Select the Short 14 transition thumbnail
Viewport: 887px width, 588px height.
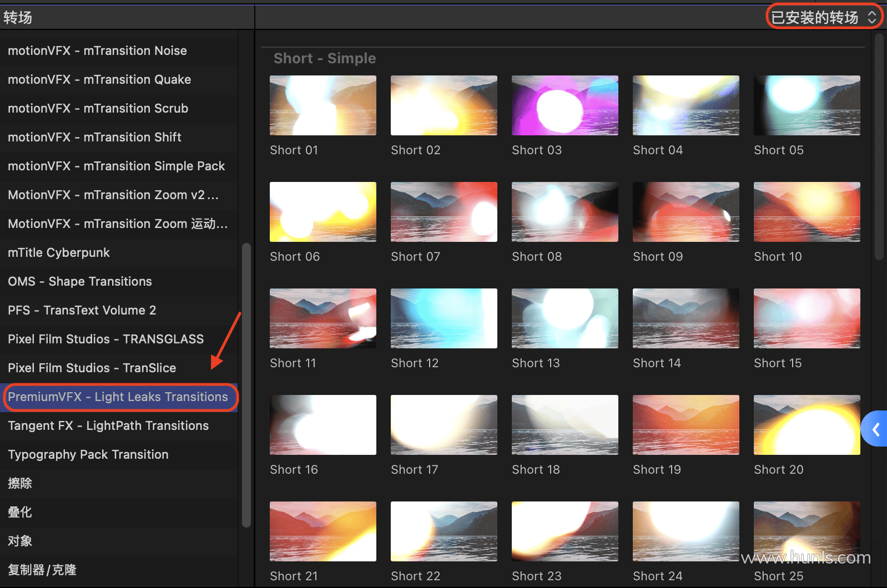[686, 318]
